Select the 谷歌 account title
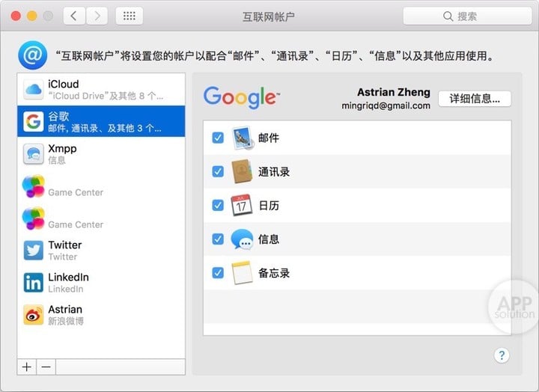Image resolution: width=539 pixels, height=392 pixels. [58, 116]
